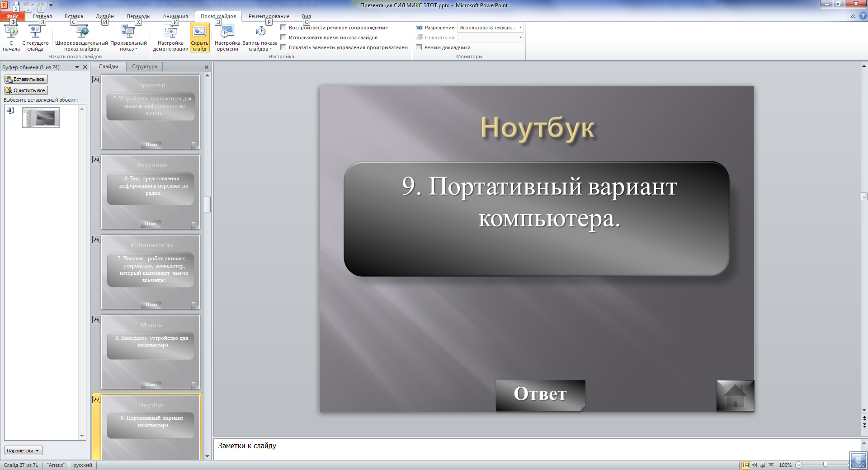Go to next slide double-arrow button
The image size is (868, 470).
click(x=864, y=425)
